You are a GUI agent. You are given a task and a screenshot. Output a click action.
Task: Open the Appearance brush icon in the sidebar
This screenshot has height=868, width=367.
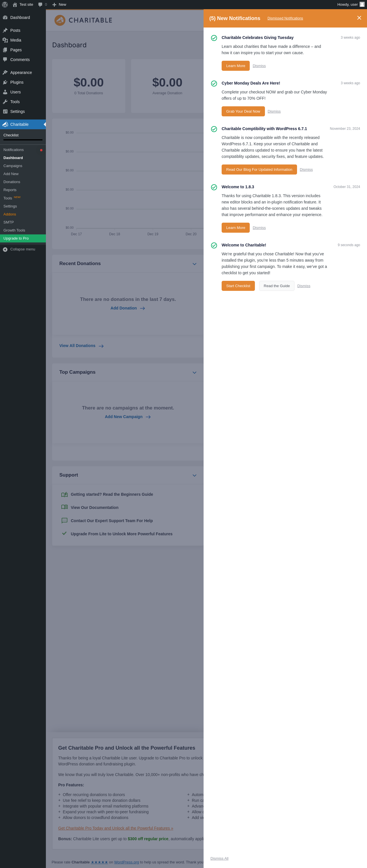click(x=5, y=73)
